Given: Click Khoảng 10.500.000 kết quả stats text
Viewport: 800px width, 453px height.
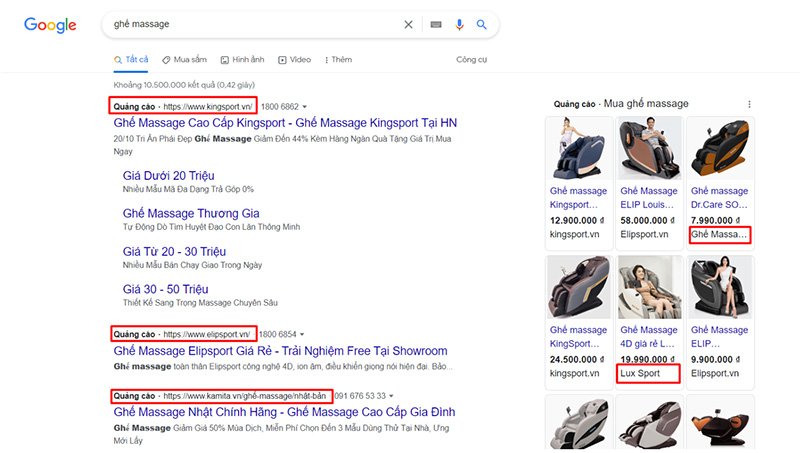Looking at the screenshot, I should [x=184, y=85].
